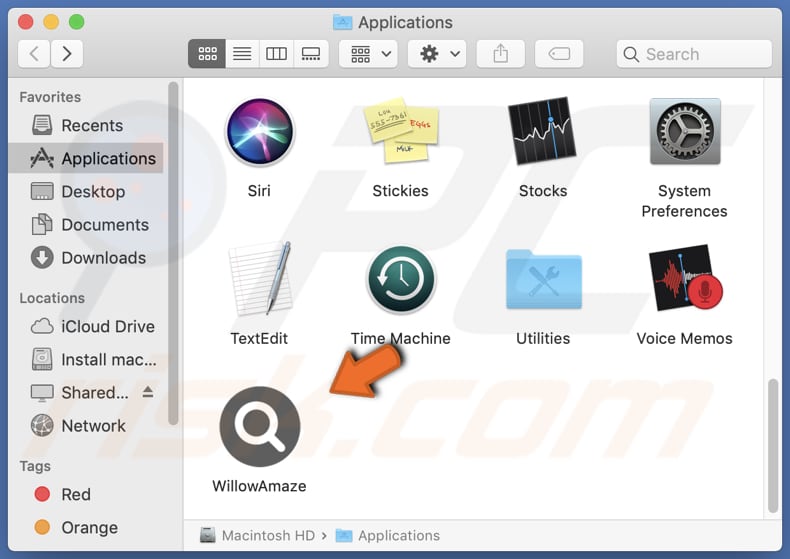Select the TextEdit app icon
The height and width of the screenshot is (559, 790).
[x=260, y=278]
